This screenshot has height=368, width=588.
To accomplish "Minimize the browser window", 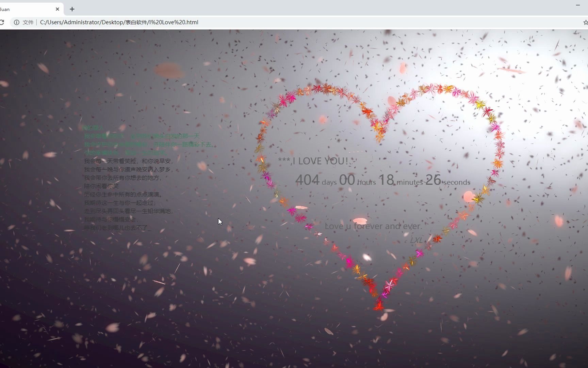I will (x=577, y=5).
